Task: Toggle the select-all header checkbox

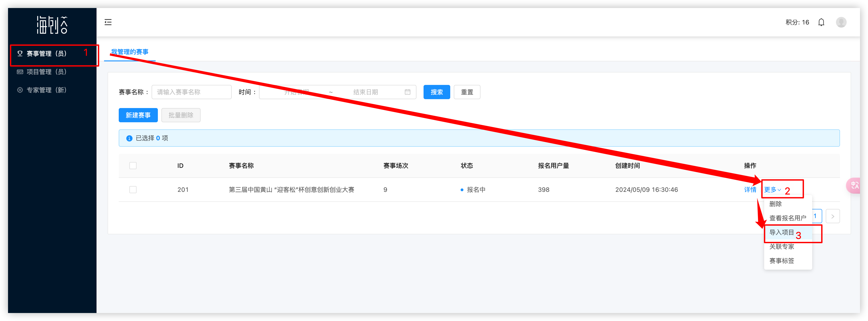Action: click(133, 166)
